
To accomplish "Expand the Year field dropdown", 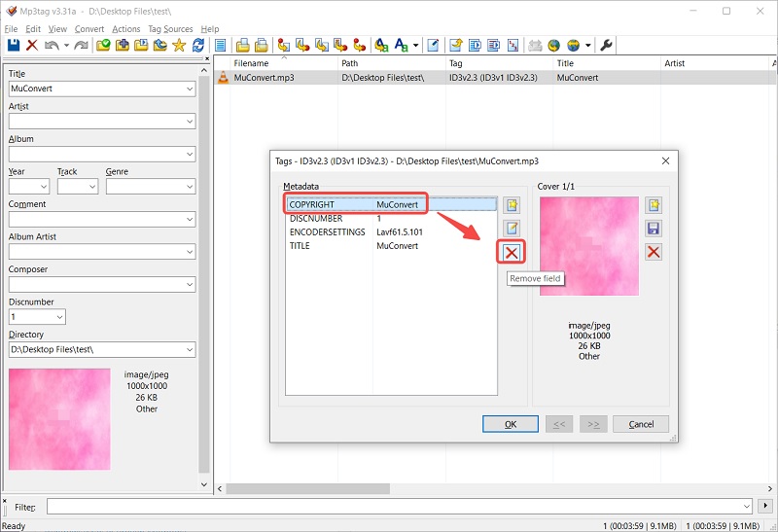I will point(44,187).
